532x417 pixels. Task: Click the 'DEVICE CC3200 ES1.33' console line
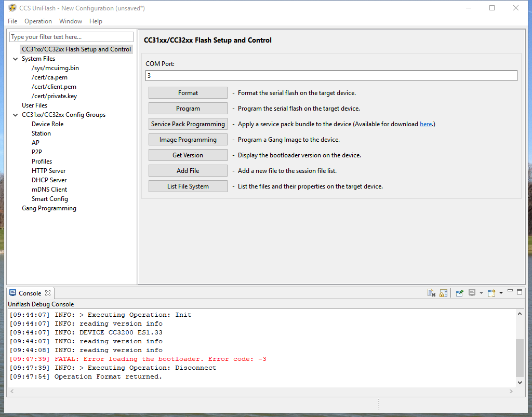(86, 332)
